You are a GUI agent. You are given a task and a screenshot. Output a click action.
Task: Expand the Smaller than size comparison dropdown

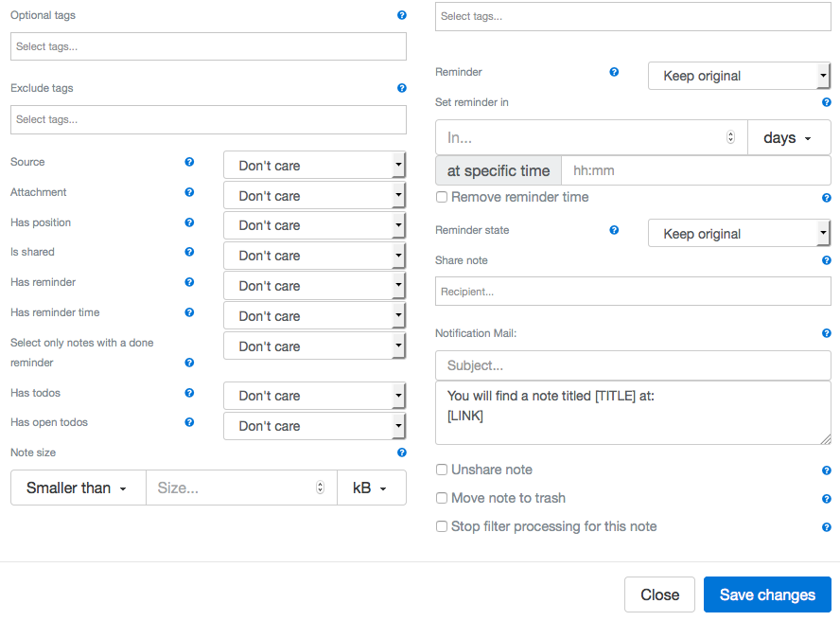(x=78, y=488)
